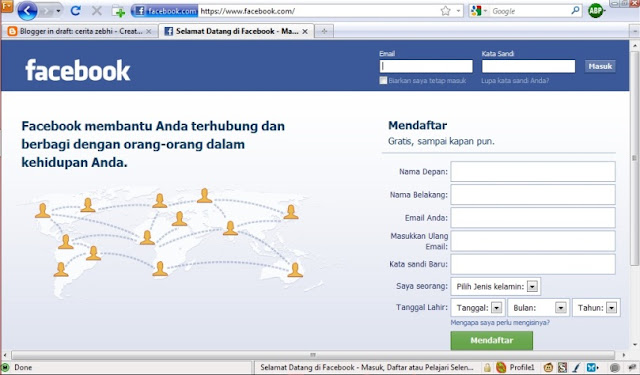Open the Mengapa saya perlu mengisinya link
Screen dimensions: 640x375
click(x=500, y=322)
